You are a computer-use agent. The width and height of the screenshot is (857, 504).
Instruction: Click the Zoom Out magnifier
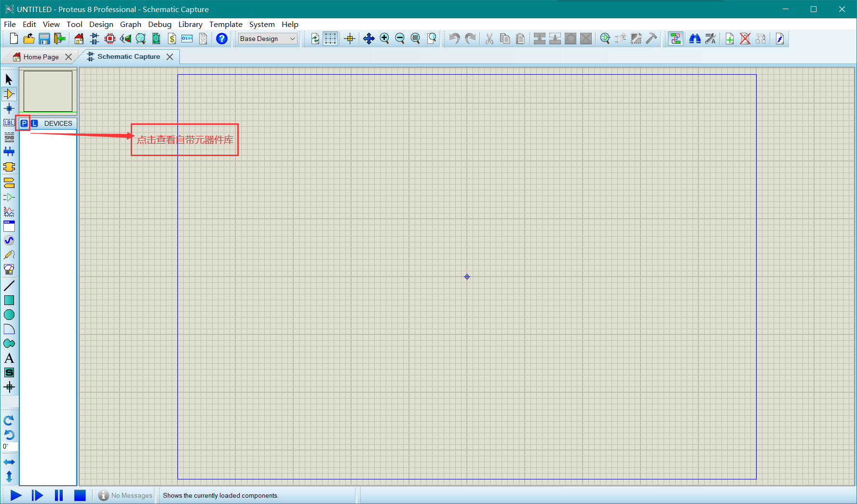tap(400, 39)
